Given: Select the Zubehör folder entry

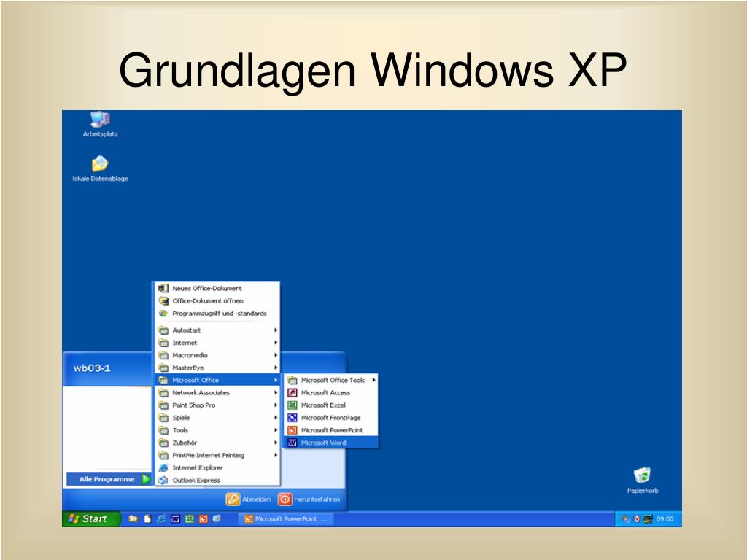Looking at the screenshot, I should (x=218, y=443).
